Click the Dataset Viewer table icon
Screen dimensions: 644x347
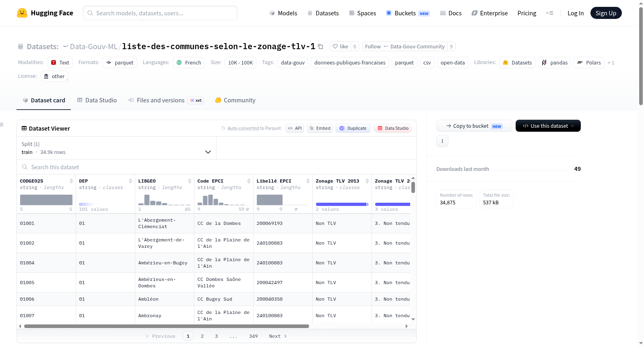coord(24,128)
